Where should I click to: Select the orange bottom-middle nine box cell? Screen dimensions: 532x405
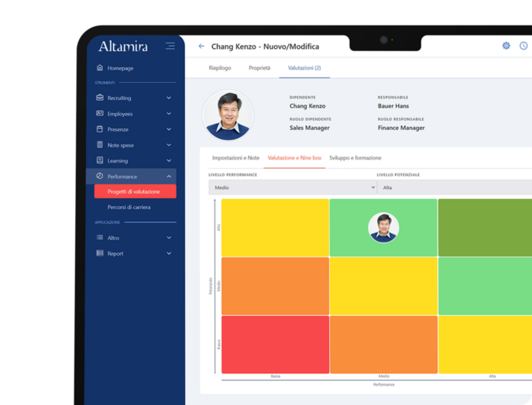[x=383, y=345]
